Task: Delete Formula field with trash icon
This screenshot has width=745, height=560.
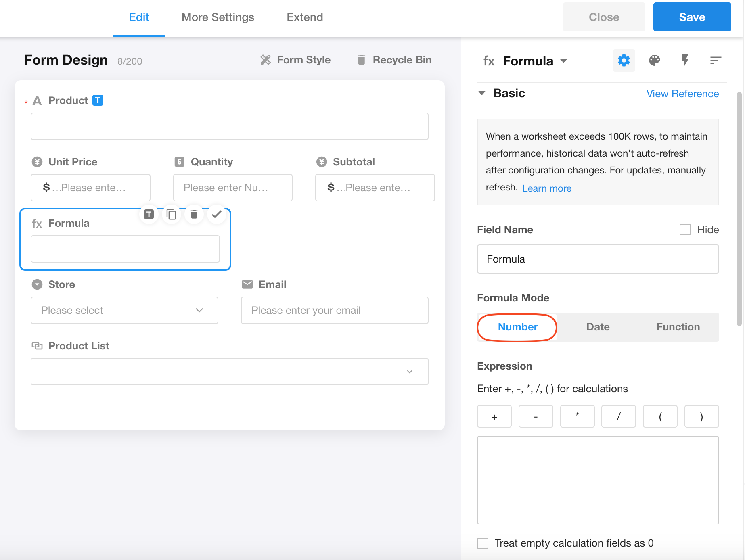Action: click(194, 214)
